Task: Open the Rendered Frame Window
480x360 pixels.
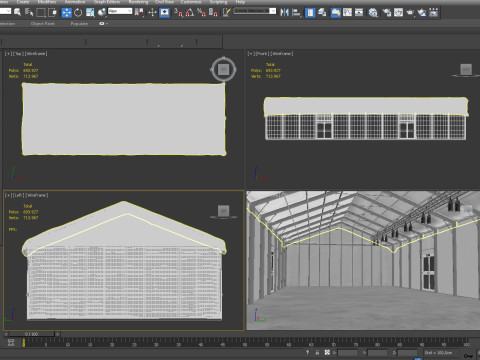Action: pyautogui.click(x=398, y=13)
